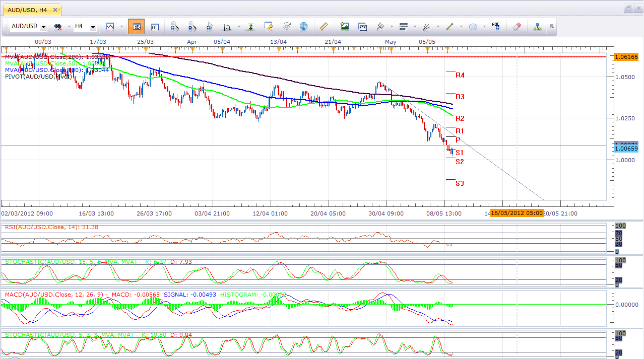Screen dimensions: 644x359
Task: Select the ABC text label tool
Action: 496,27
